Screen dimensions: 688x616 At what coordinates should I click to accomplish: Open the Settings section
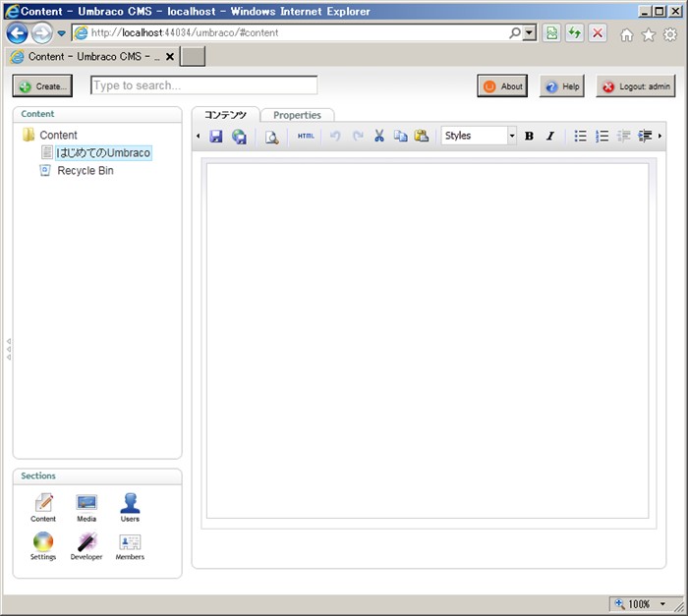click(x=43, y=546)
